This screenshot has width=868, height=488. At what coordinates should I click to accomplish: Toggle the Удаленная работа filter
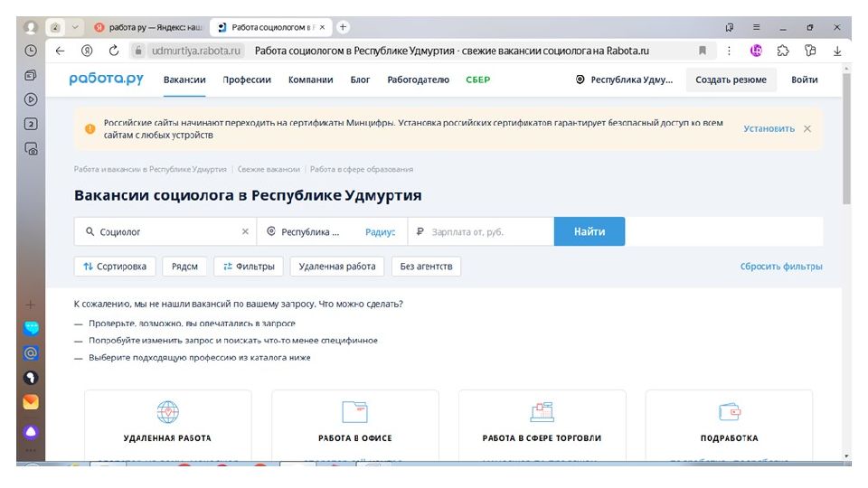point(336,267)
